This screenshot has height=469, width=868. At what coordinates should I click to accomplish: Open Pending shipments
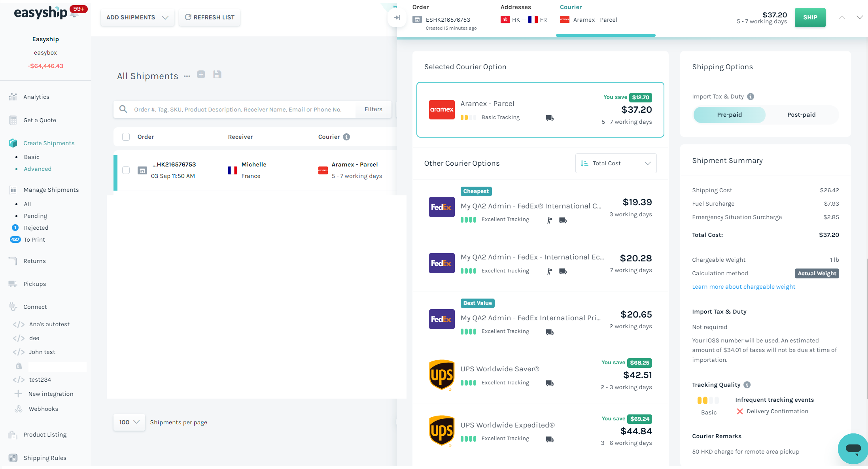36,216
